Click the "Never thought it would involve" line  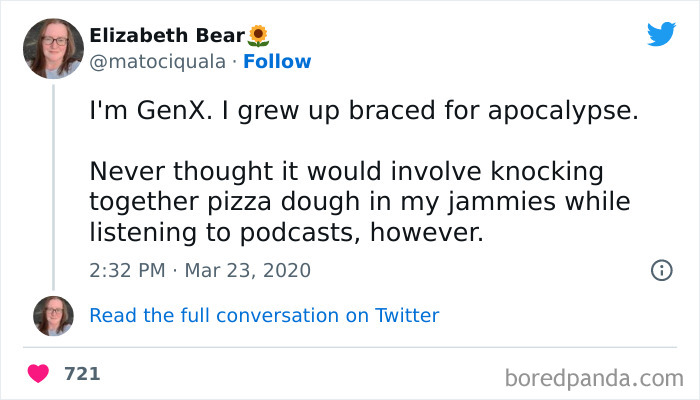click(347, 173)
